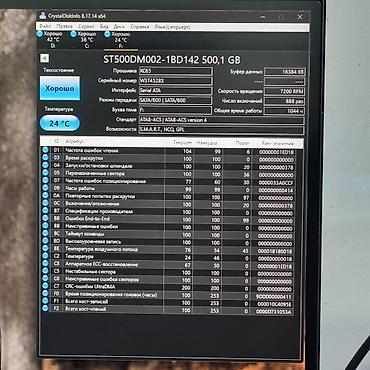370x370 pixels.
Task: Click status circle for attribute B7
Action: click(45, 211)
